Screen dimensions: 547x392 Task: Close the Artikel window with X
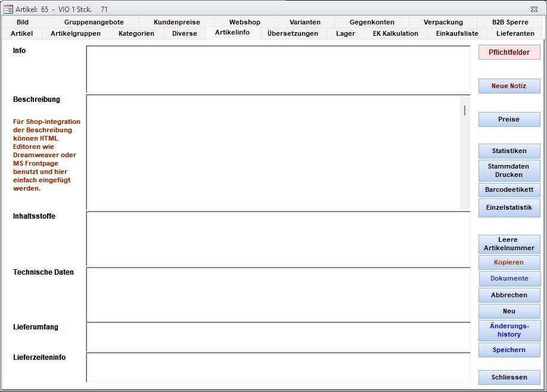pos(533,9)
